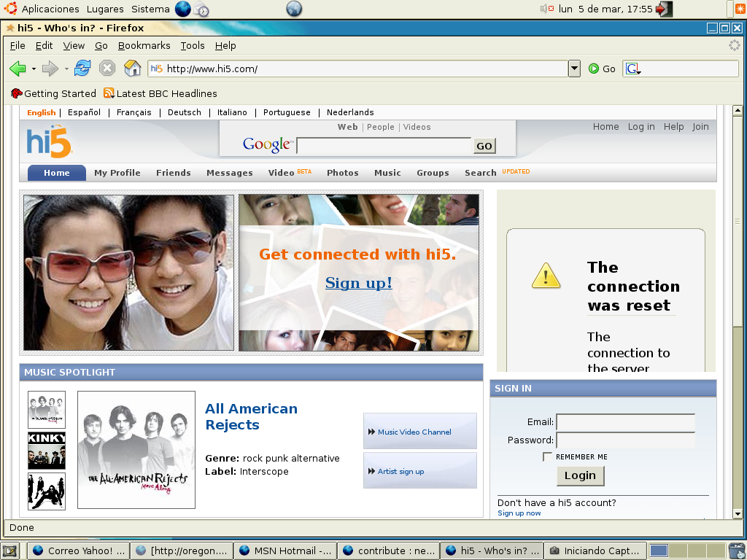The width and height of the screenshot is (747, 560).
Task: Click the logout door icon in top panel
Action: coord(664,9)
